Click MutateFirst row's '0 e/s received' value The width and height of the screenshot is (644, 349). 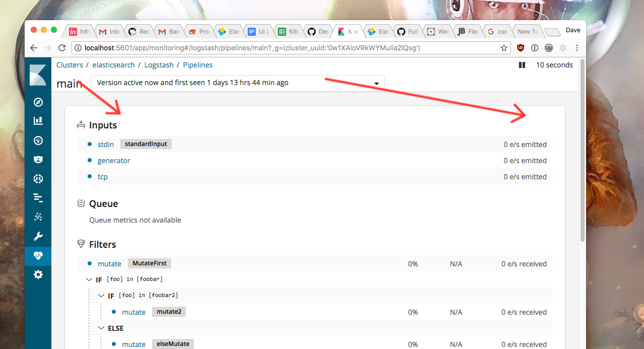[524, 264]
